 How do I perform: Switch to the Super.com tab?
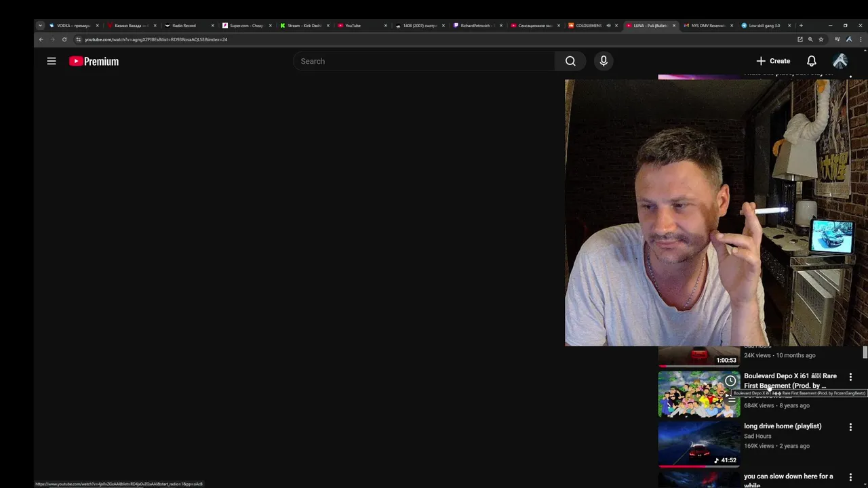click(x=246, y=26)
